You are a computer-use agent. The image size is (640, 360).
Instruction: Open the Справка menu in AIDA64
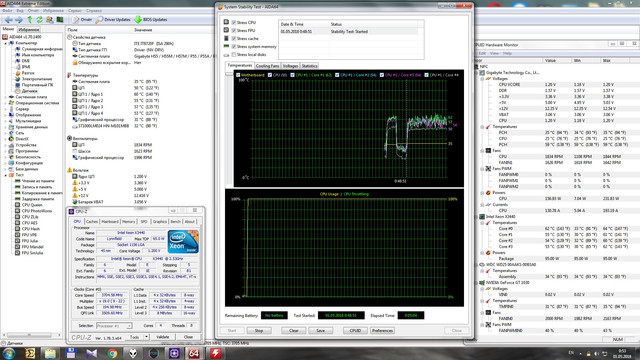click(94, 11)
